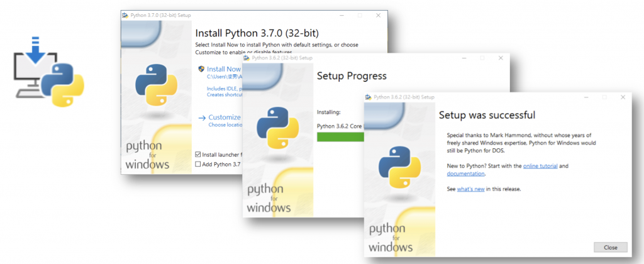Click title bar icon of Python 3.7.0 Setup

125,15
